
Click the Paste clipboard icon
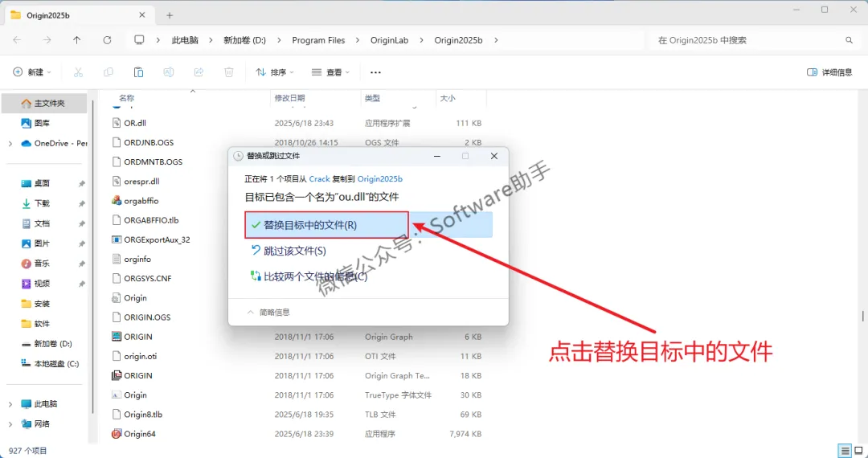(x=138, y=72)
